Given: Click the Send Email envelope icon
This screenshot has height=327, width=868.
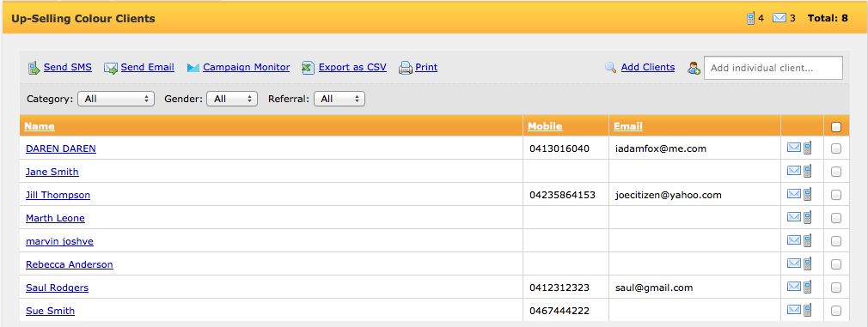Looking at the screenshot, I should (x=111, y=68).
